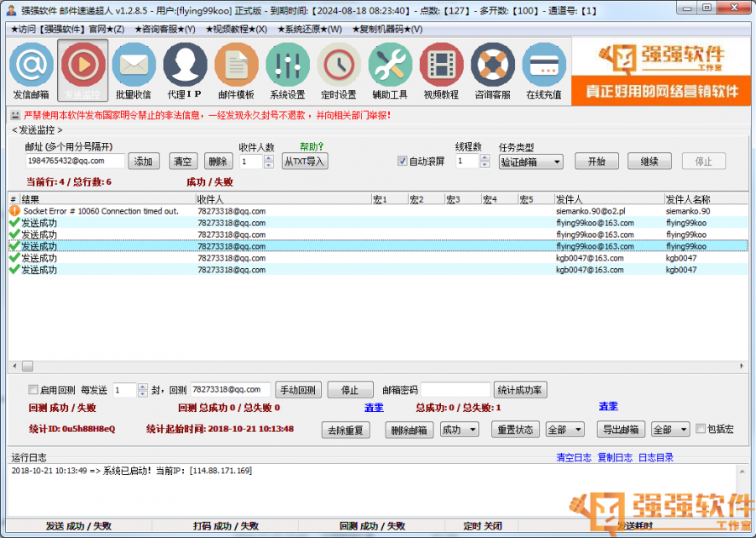Open 辅助工具 wrench icon

390,65
